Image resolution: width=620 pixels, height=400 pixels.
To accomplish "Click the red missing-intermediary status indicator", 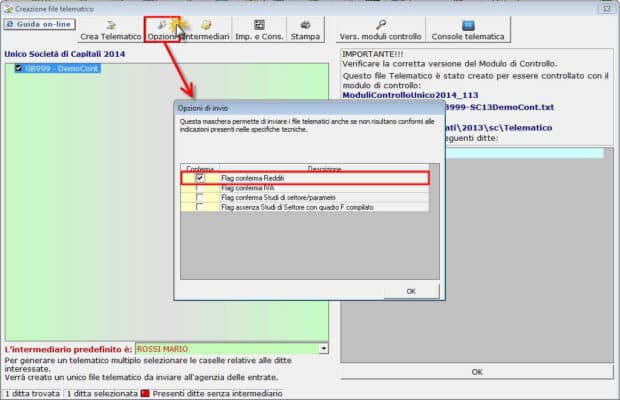I will click(144, 394).
